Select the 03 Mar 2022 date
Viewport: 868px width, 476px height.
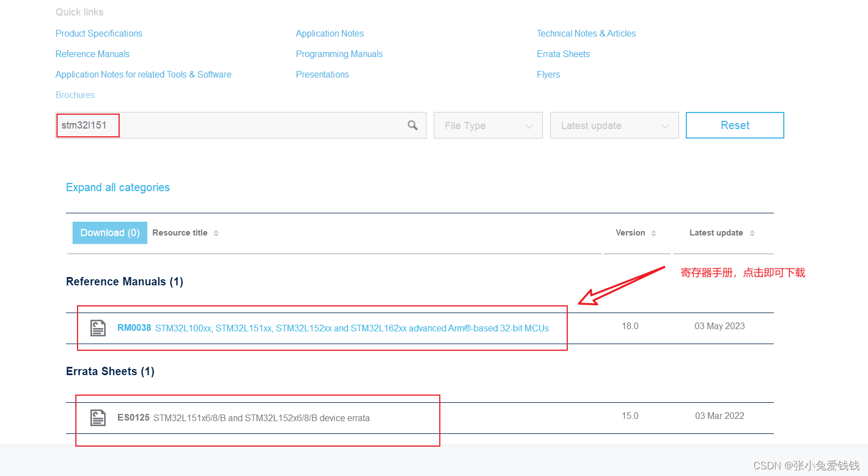[720, 416]
